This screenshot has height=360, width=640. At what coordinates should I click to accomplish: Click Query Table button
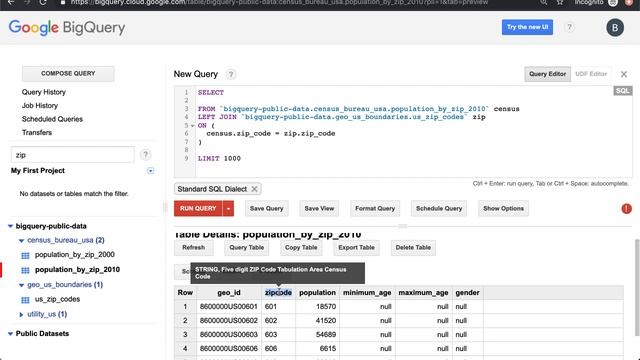(x=247, y=248)
